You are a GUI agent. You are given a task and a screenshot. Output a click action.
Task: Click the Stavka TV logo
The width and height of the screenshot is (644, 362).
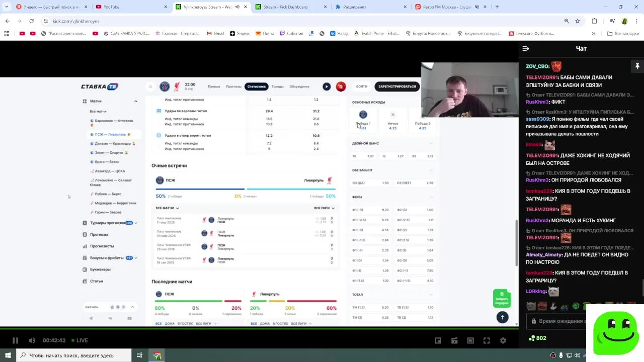(100, 86)
